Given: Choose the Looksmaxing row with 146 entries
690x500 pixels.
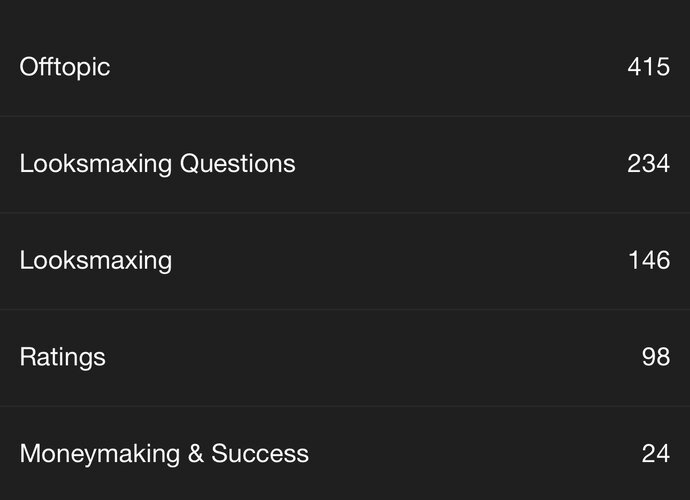Looking at the screenshot, I should pyautogui.click(x=345, y=260).
